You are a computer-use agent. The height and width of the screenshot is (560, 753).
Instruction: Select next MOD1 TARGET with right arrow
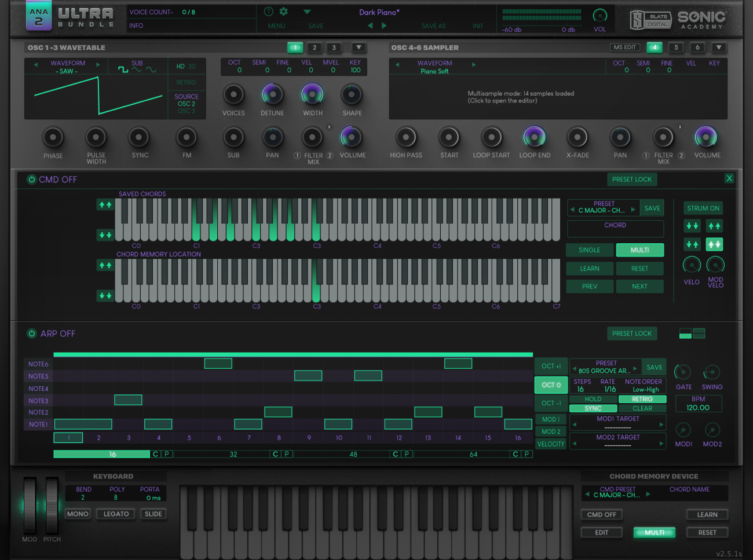click(x=661, y=424)
